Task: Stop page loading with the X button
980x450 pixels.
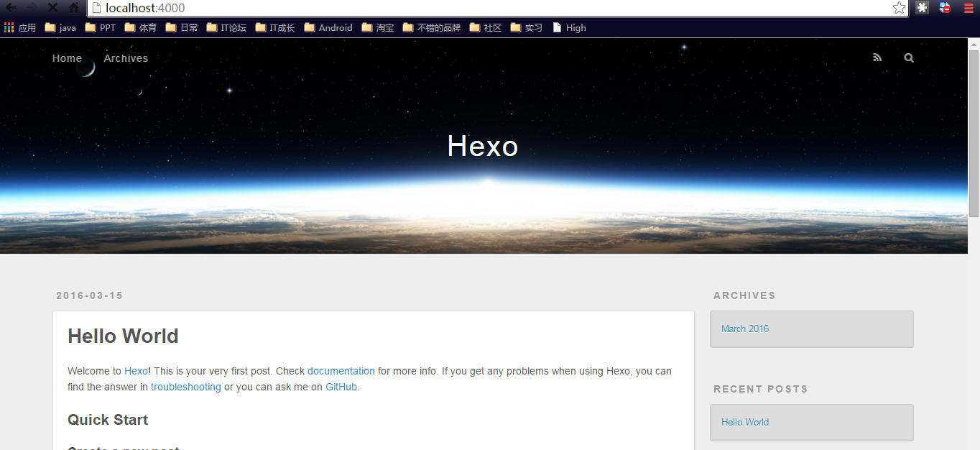Action: (52, 8)
